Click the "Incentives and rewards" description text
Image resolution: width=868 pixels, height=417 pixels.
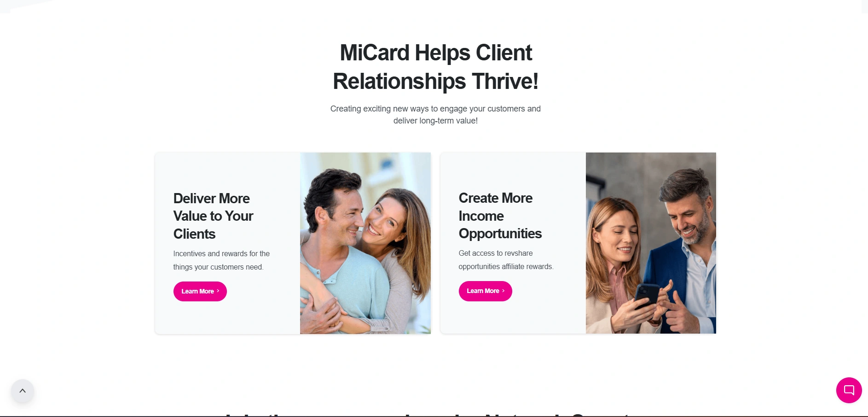coord(221,260)
